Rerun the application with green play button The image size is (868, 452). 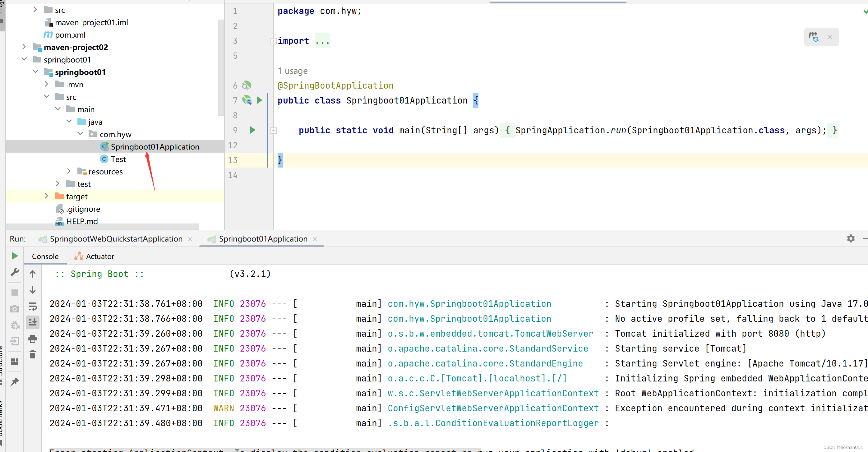(x=15, y=256)
